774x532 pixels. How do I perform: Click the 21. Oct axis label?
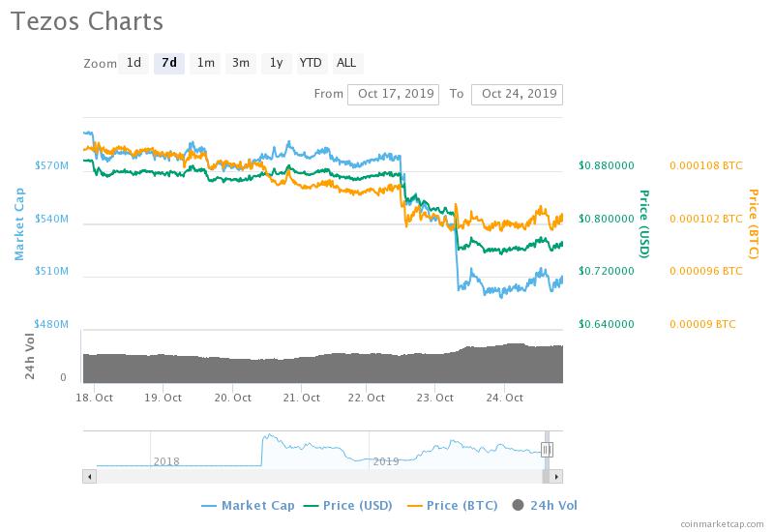(x=301, y=398)
